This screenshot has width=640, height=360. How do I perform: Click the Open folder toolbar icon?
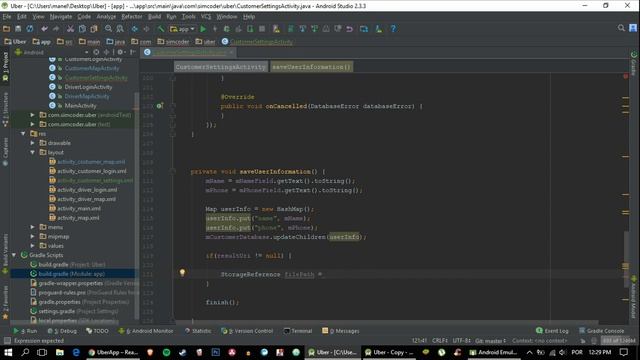click(7, 29)
